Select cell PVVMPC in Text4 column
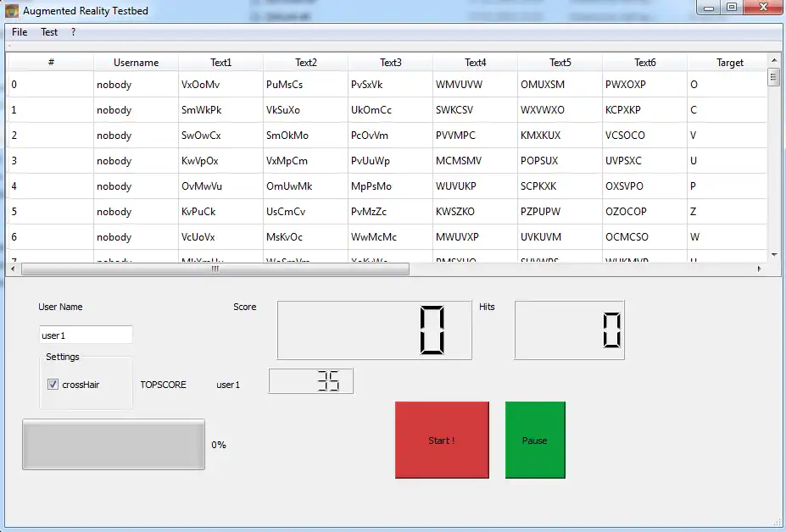786x532 pixels. coord(475,136)
